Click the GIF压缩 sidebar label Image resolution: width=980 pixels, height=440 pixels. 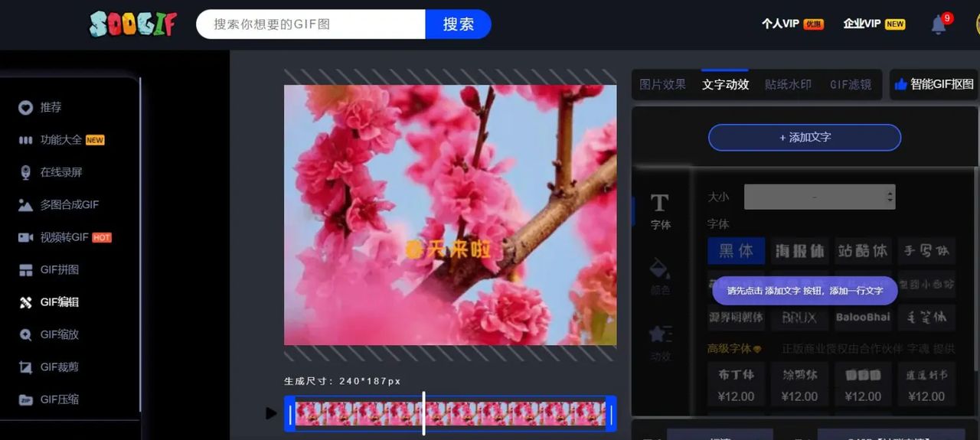click(60, 399)
